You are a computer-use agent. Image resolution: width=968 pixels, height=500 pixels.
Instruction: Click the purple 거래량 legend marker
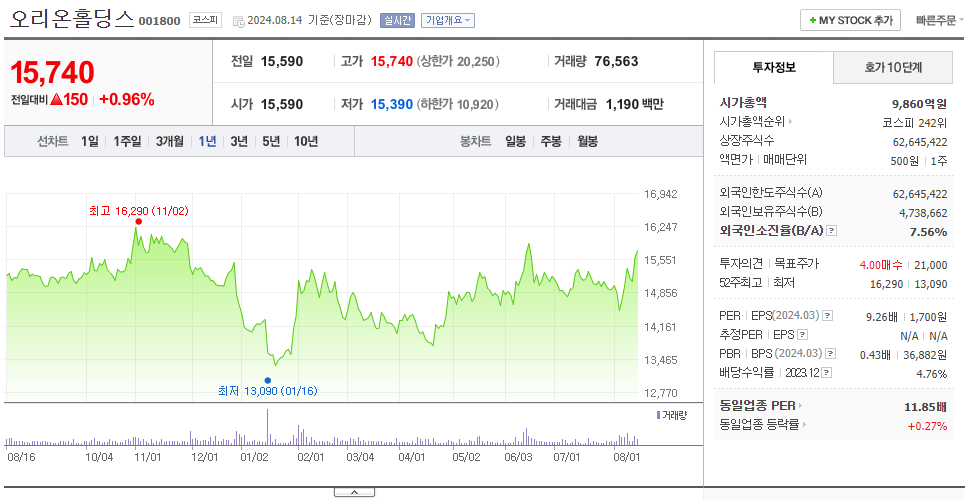[658, 415]
